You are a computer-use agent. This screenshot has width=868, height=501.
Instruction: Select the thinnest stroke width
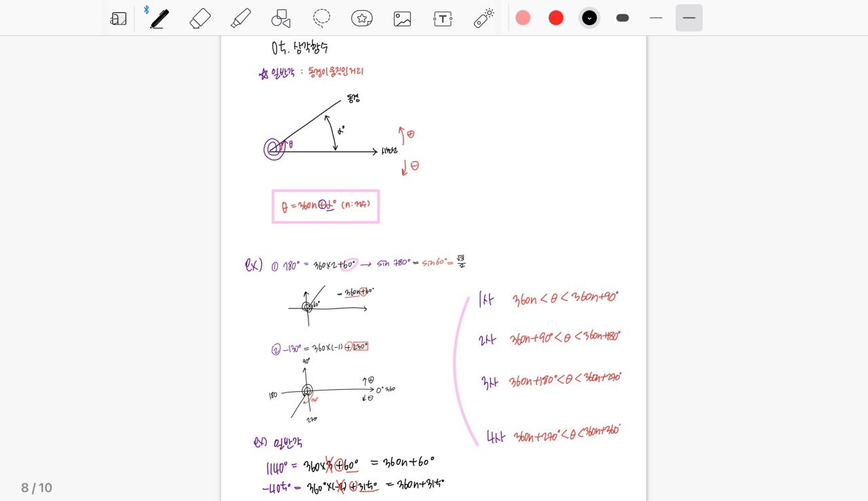pos(656,18)
